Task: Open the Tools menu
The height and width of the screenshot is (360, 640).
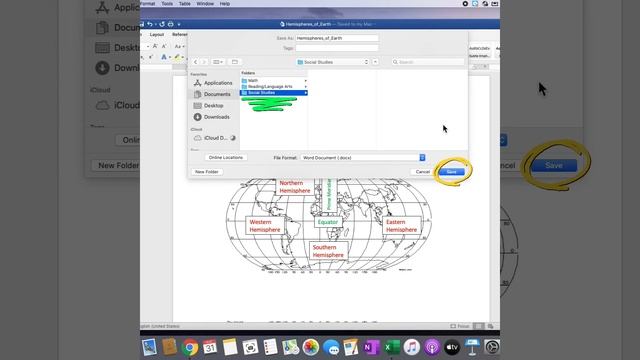Action: [x=167, y=4]
